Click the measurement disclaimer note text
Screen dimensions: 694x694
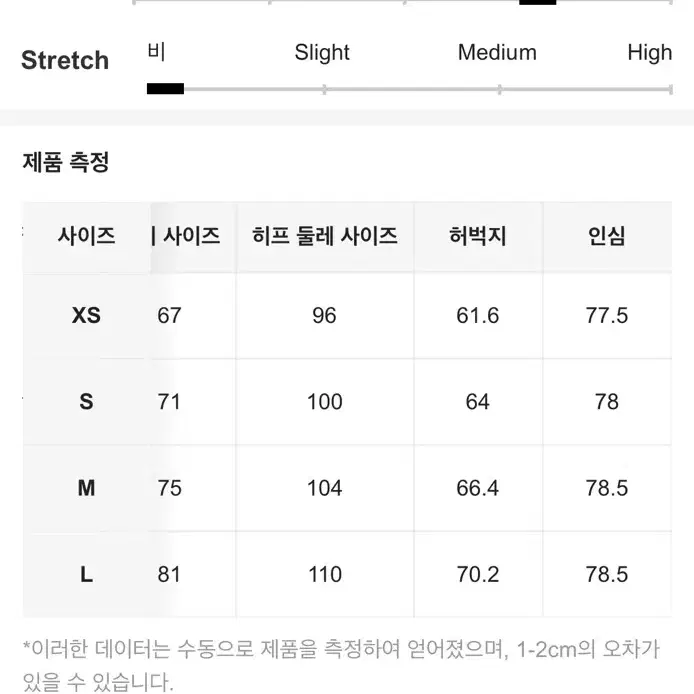(x=341, y=665)
